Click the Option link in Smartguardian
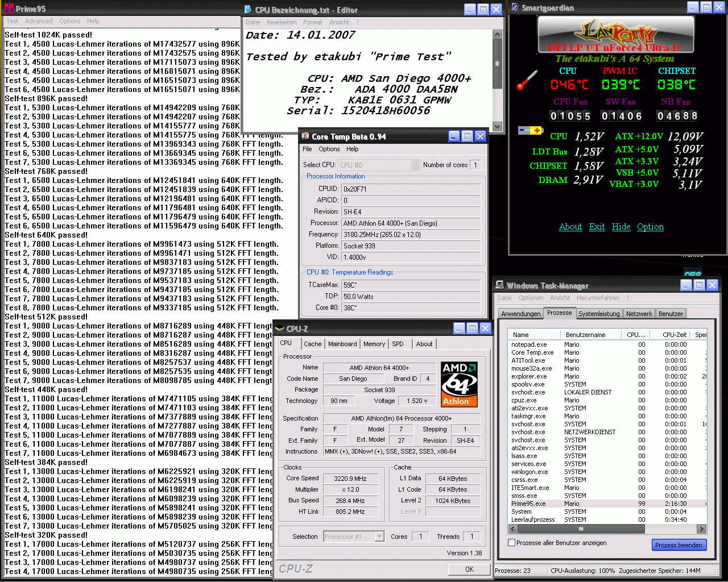This screenshot has height=582, width=728. [x=650, y=227]
